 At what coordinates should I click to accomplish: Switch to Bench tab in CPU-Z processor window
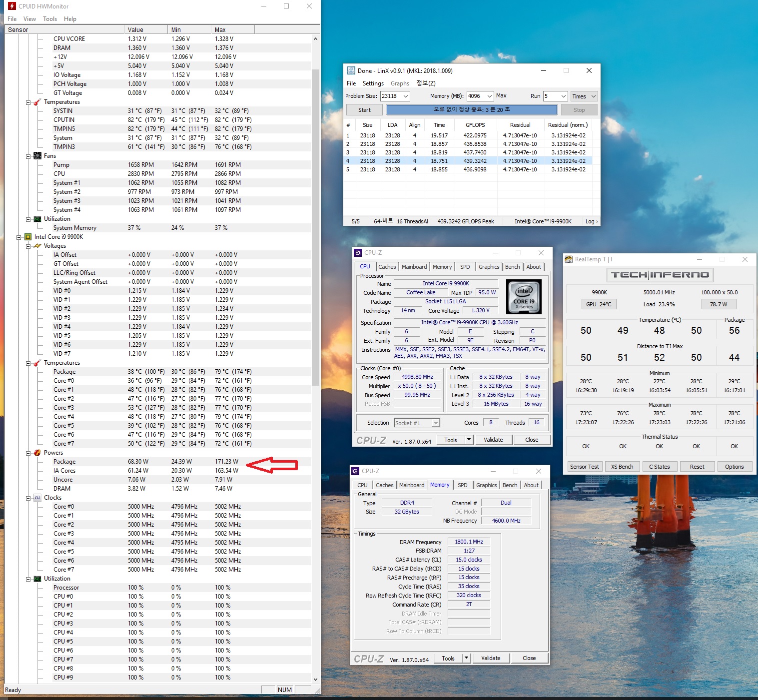pyautogui.click(x=512, y=267)
